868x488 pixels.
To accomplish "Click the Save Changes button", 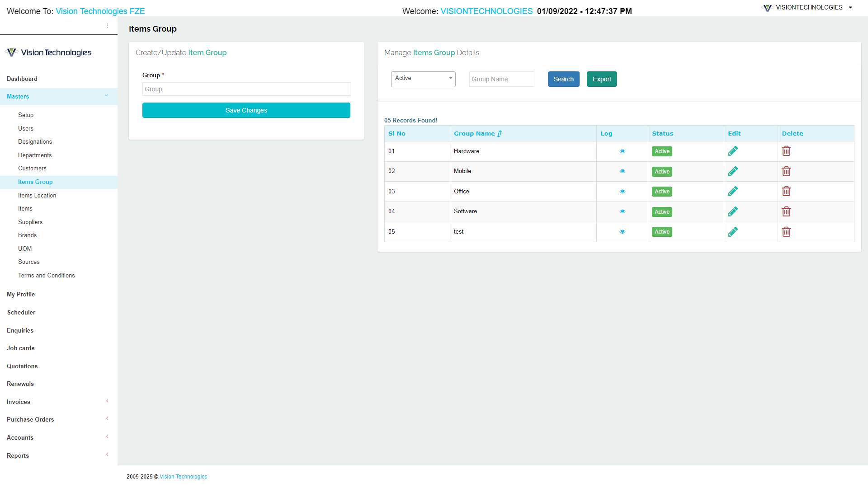I will [246, 110].
